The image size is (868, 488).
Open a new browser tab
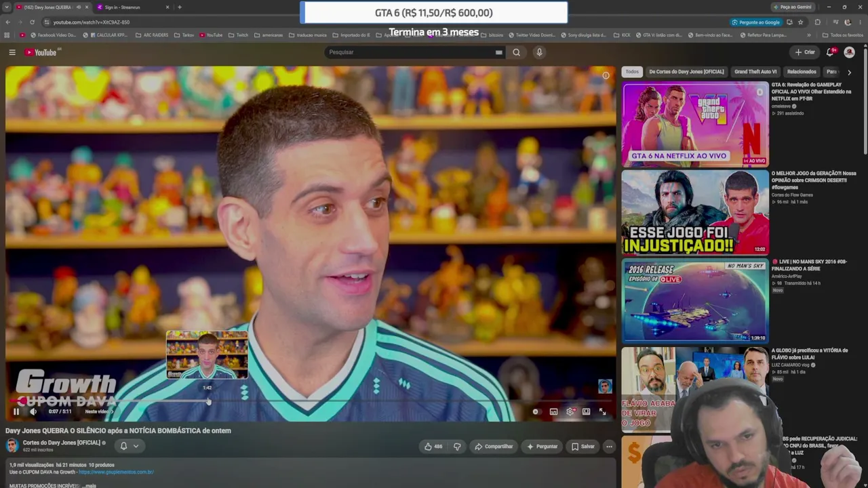tap(179, 7)
